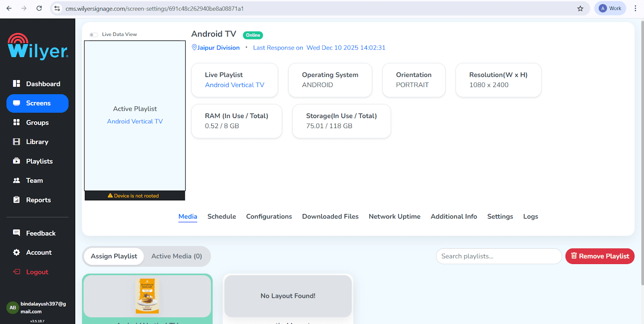Click the Resolution value 1080 x 2400
Viewport: 644px width, 324px height.
[489, 85]
